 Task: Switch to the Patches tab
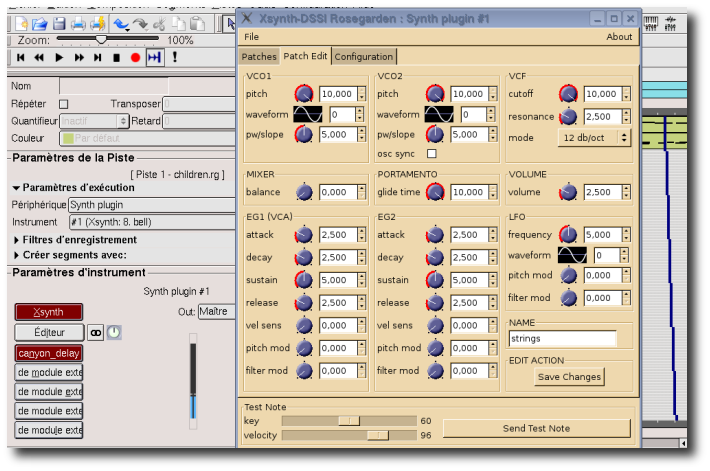tap(259, 57)
